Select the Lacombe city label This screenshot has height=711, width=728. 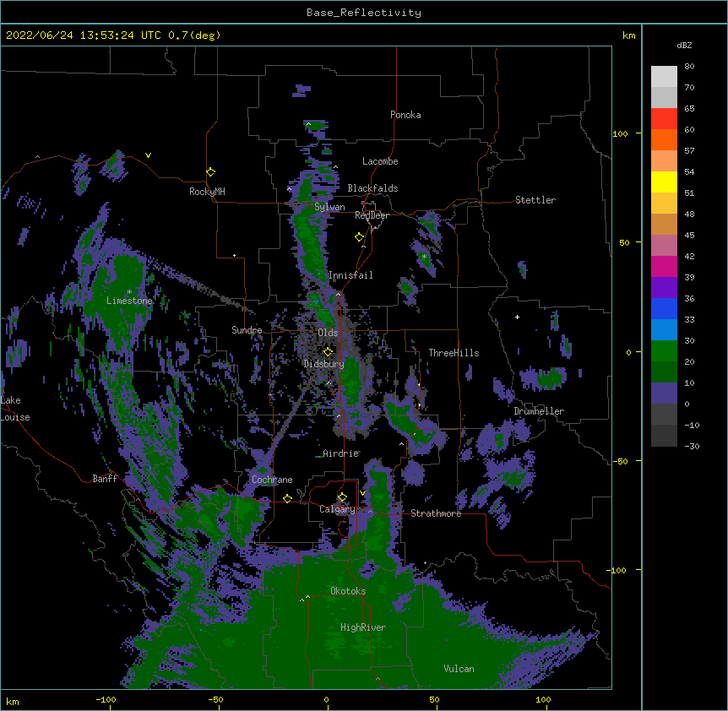pyautogui.click(x=380, y=161)
